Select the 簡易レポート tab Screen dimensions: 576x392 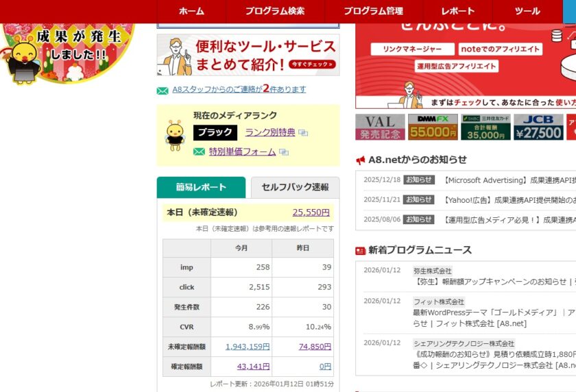(201, 187)
